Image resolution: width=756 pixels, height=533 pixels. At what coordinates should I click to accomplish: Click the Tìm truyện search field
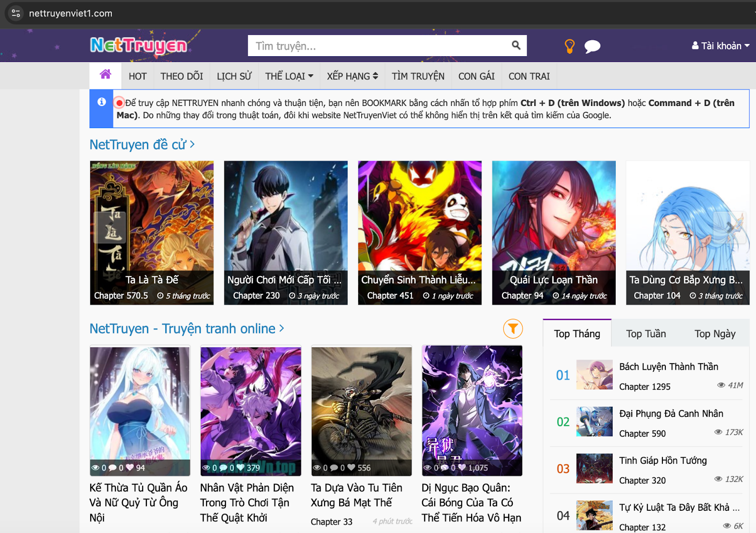click(x=378, y=46)
